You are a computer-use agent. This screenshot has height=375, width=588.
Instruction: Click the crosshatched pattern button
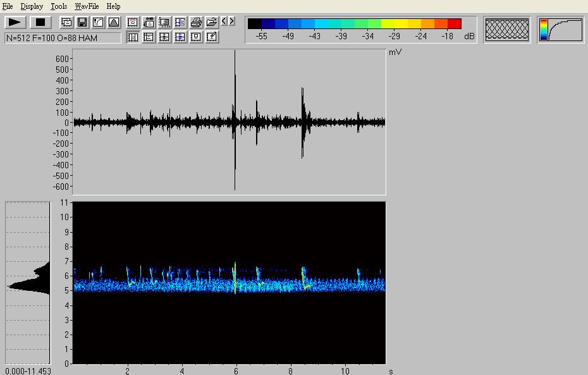click(507, 30)
